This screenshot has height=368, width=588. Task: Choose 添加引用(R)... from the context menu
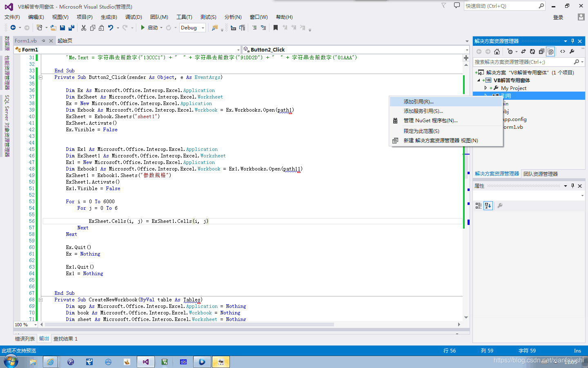[446, 101]
